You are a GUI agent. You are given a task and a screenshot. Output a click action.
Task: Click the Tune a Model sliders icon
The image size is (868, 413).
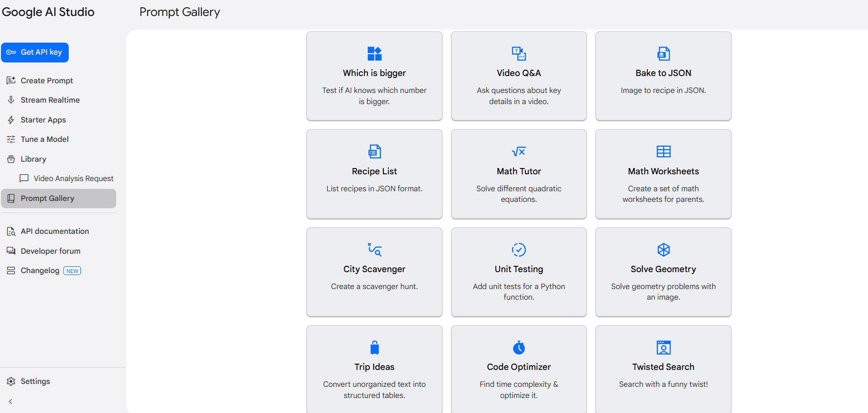point(11,139)
